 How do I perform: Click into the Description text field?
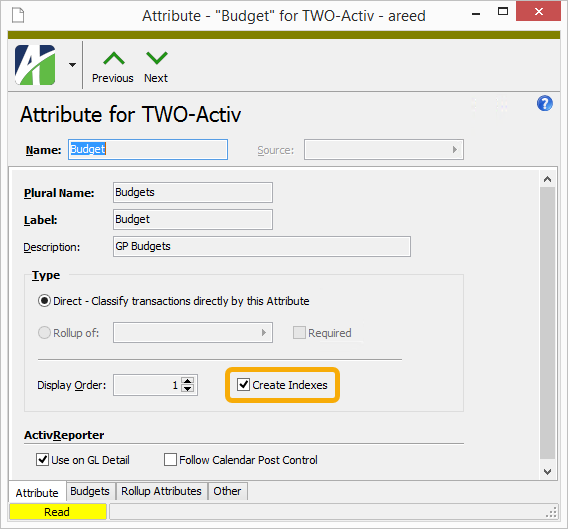point(262,246)
